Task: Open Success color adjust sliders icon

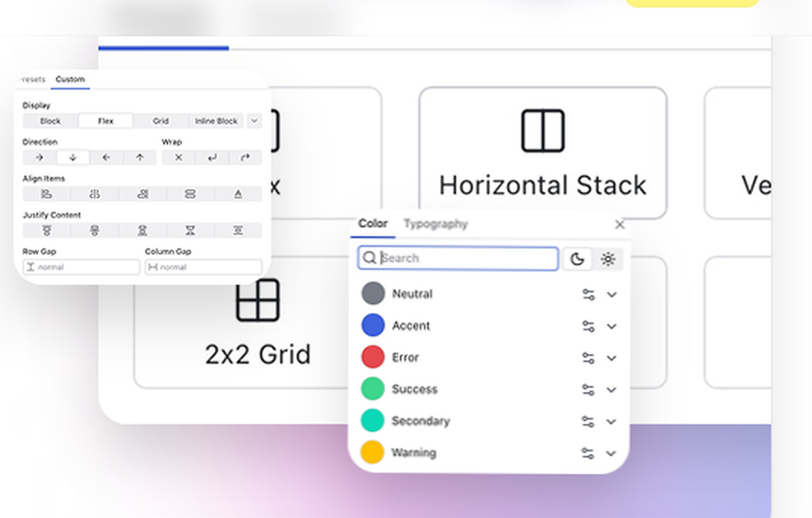Action: pyautogui.click(x=588, y=390)
